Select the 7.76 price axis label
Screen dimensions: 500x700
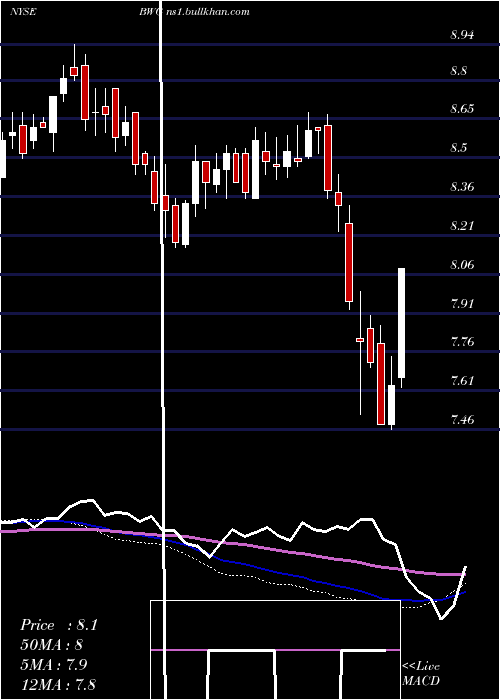click(x=462, y=342)
